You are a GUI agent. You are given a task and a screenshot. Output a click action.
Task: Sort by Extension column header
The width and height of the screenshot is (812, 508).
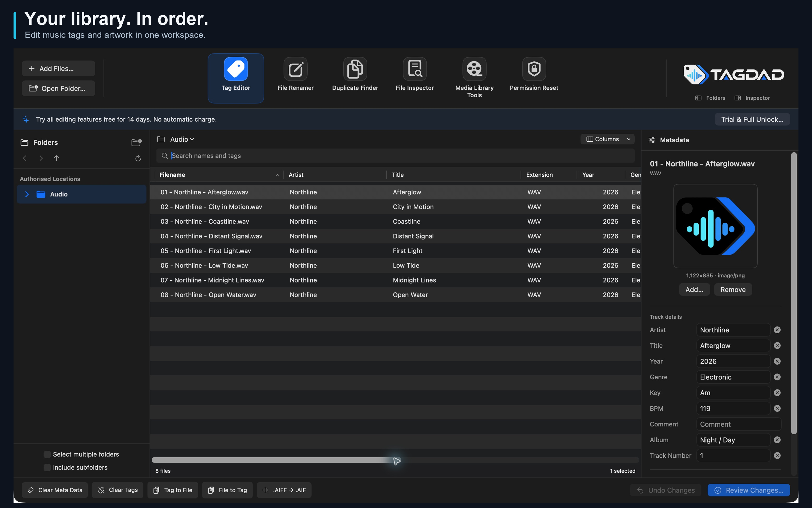549,175
